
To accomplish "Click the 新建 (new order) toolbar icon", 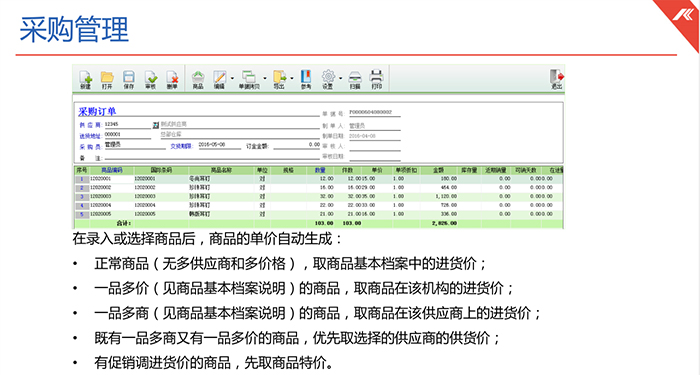I will 85,80.
